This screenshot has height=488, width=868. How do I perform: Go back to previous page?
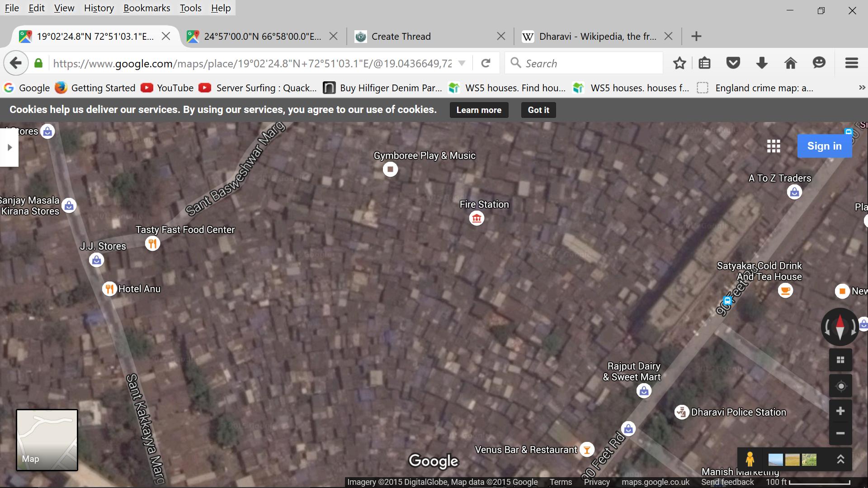tap(16, 63)
